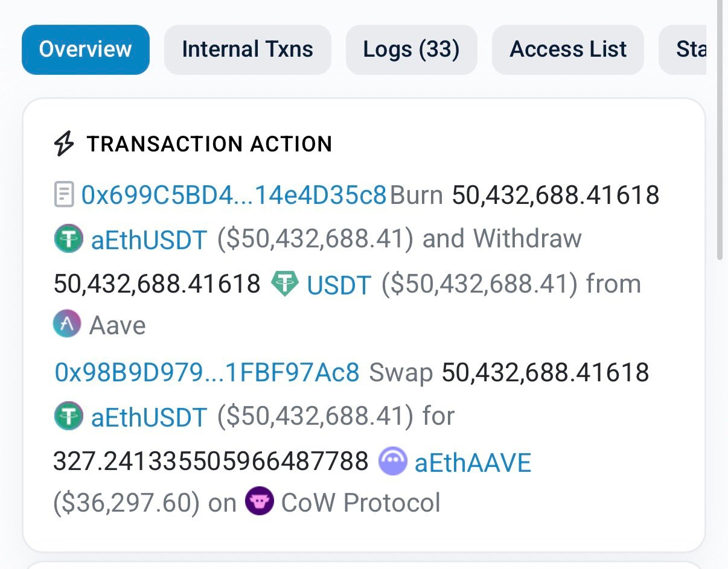
Task: Switch to the Access List tab
Action: [568, 49]
